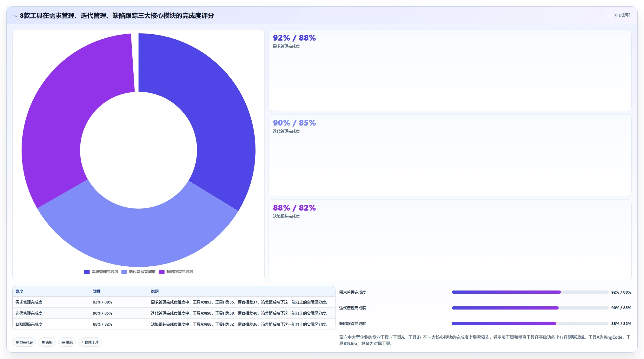Click the 进度 tag chip
Viewport: 644px width, 359px height.
(67, 342)
